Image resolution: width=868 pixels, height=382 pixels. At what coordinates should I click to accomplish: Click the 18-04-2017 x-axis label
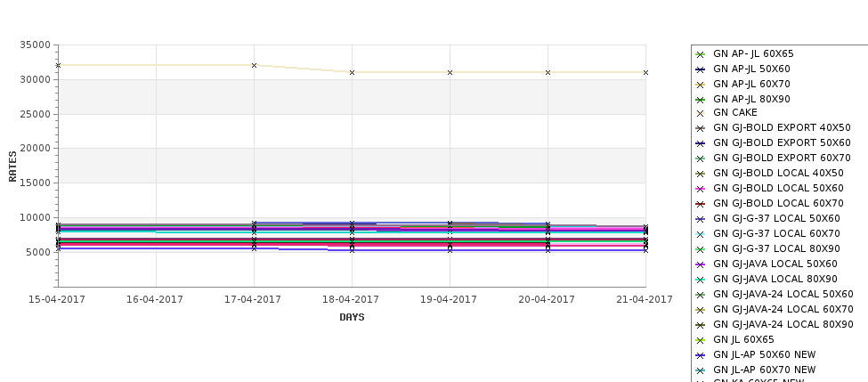tap(351, 299)
